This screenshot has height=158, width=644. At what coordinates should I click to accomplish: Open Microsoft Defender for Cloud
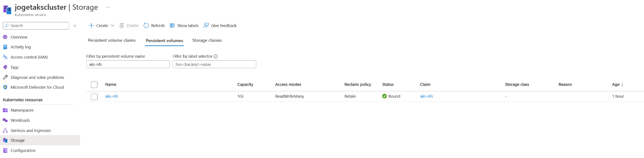pyautogui.click(x=37, y=87)
